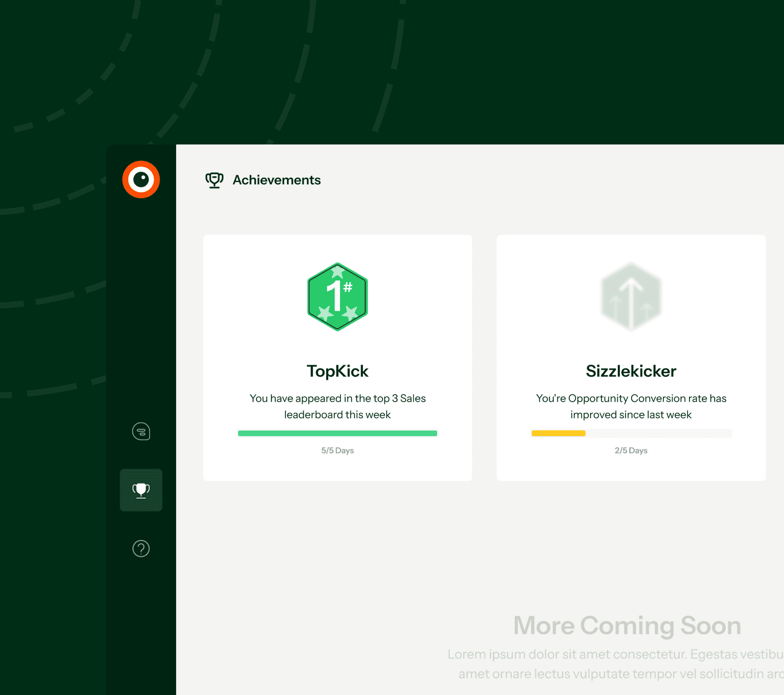
Task: Click the orange eye logo in sidebar
Action: [141, 179]
